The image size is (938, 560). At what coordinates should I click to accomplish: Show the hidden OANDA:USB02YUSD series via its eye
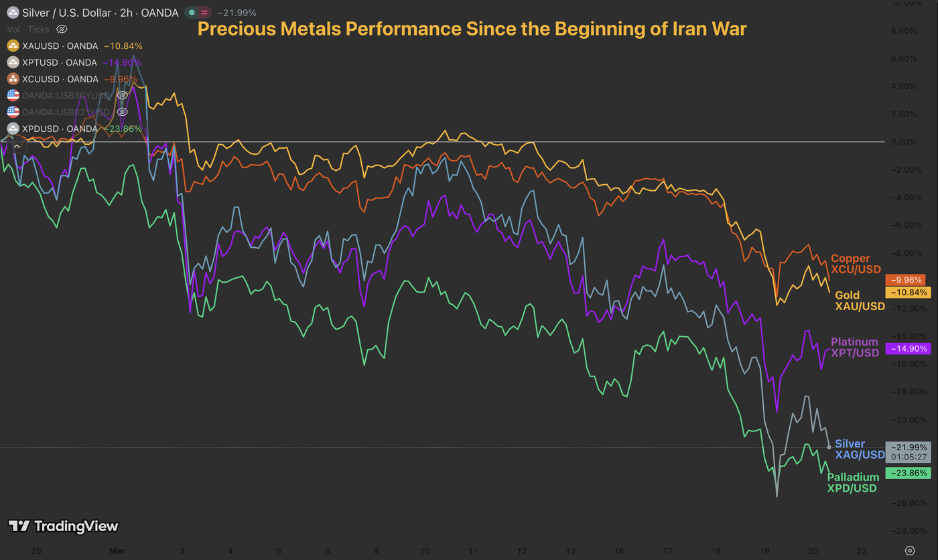coord(122,111)
